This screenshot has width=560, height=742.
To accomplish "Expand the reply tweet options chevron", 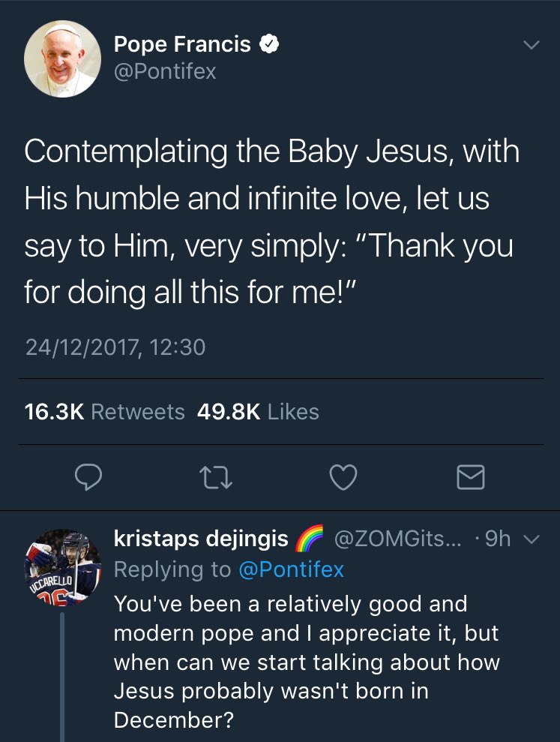I will click(531, 539).
